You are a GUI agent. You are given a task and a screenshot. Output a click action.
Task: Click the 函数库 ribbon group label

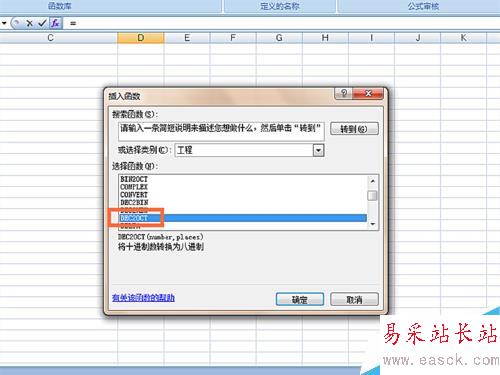pos(60,6)
